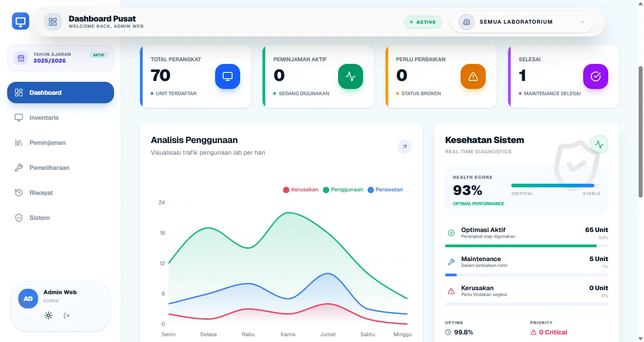Viewport: 644px width, 342px height.
Task: Click the Admin Web profile avatar
Action: (28, 299)
